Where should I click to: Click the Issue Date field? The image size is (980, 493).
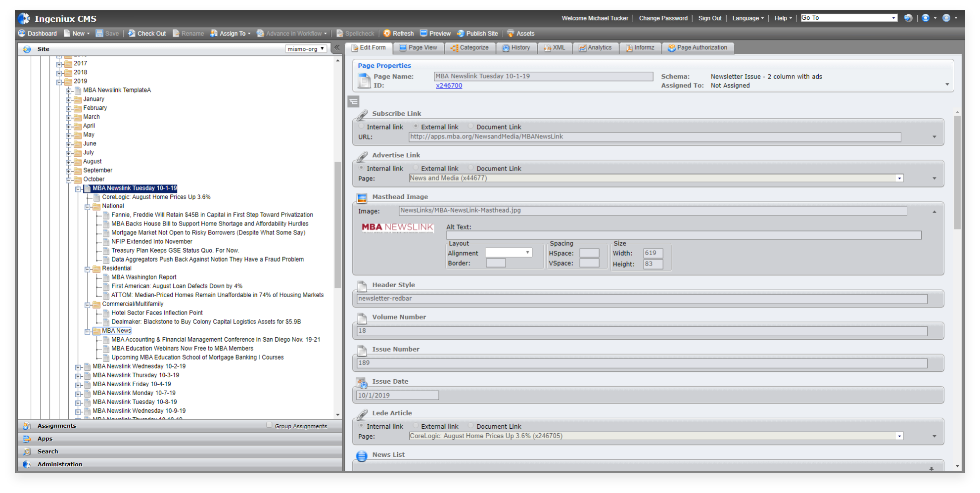398,396
